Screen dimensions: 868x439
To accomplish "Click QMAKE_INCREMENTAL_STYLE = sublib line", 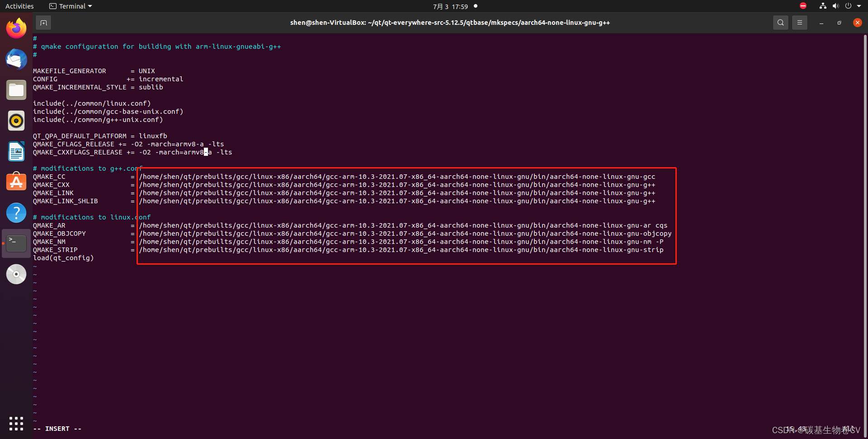I will [x=98, y=87].
